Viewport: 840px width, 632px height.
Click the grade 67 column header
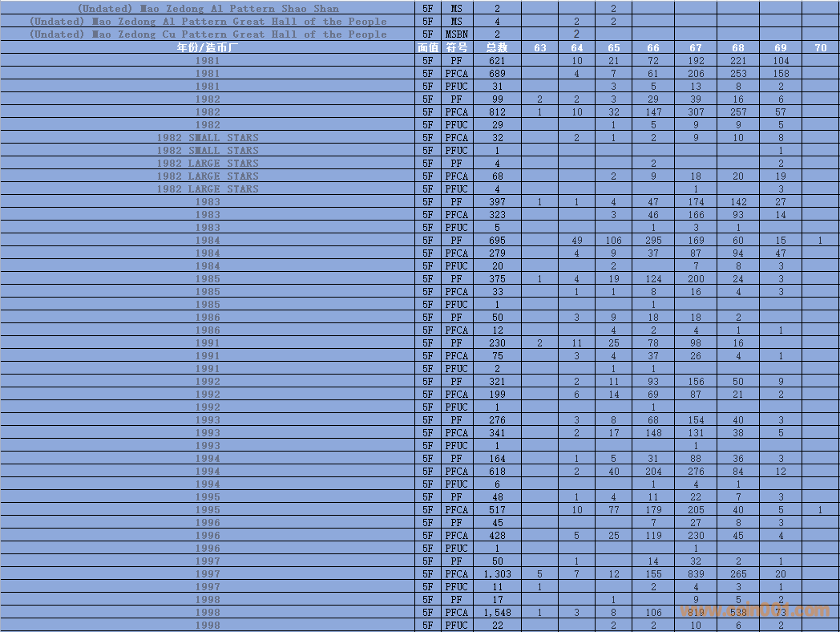[x=695, y=47]
